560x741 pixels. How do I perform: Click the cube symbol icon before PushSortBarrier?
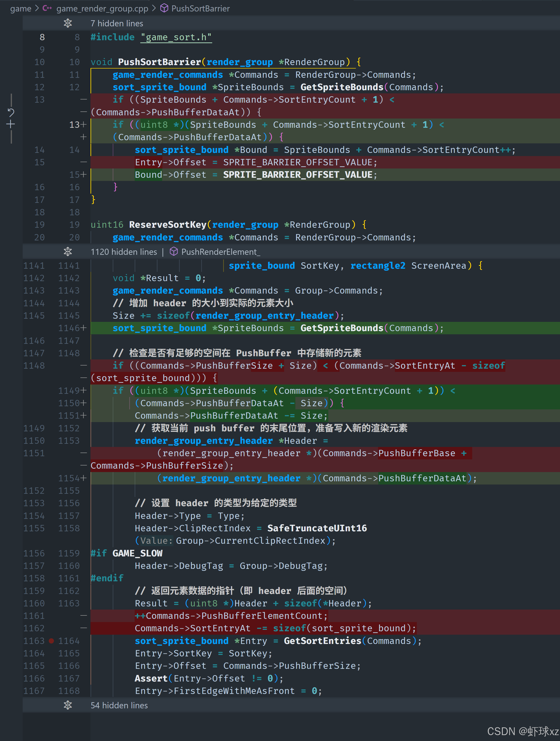pos(164,8)
